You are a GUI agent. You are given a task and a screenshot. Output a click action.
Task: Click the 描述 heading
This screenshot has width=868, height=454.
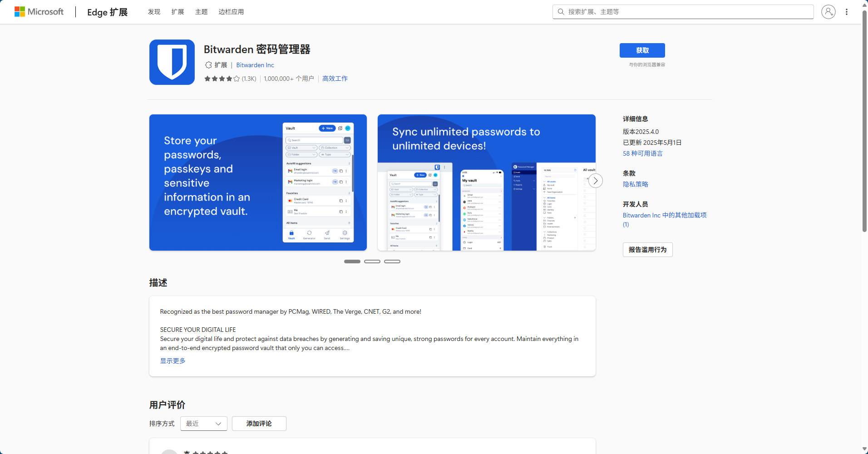click(x=158, y=283)
